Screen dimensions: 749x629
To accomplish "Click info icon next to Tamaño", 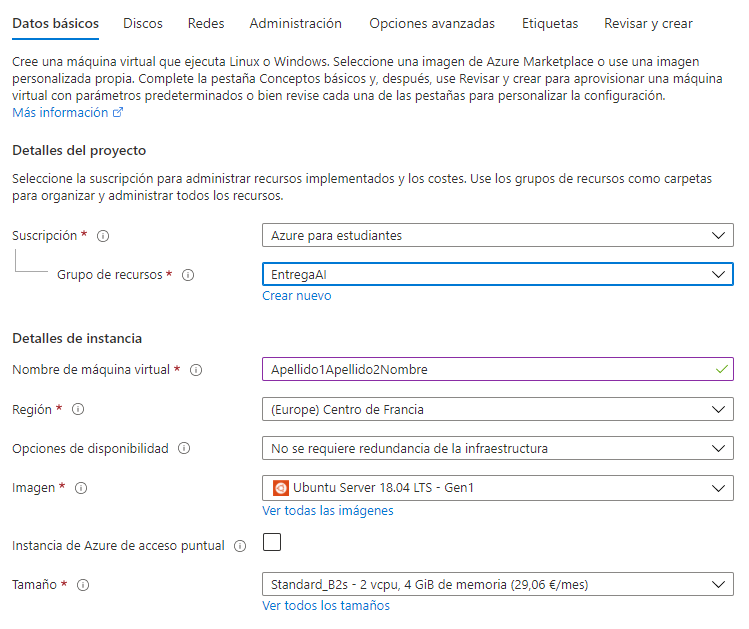I will (x=83, y=585).
